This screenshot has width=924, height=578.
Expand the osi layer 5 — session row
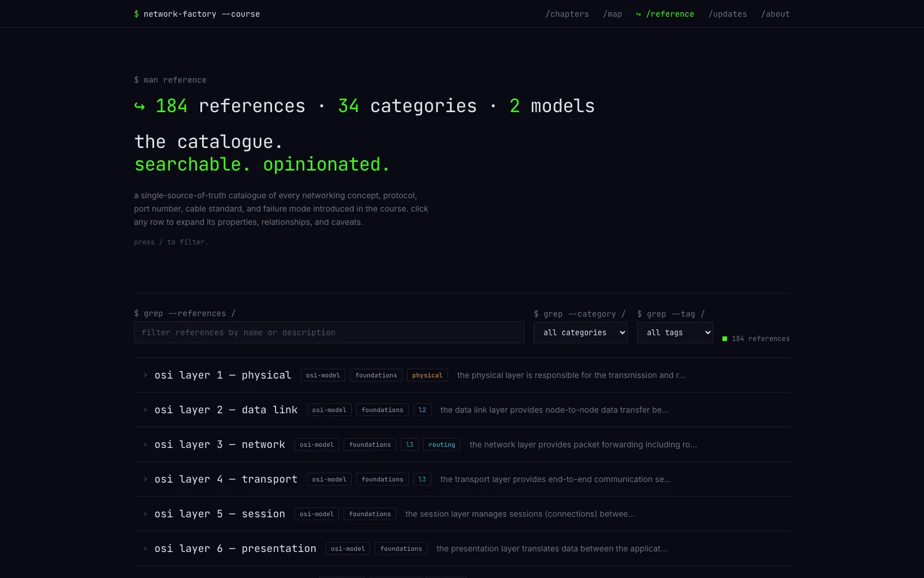pos(462,514)
